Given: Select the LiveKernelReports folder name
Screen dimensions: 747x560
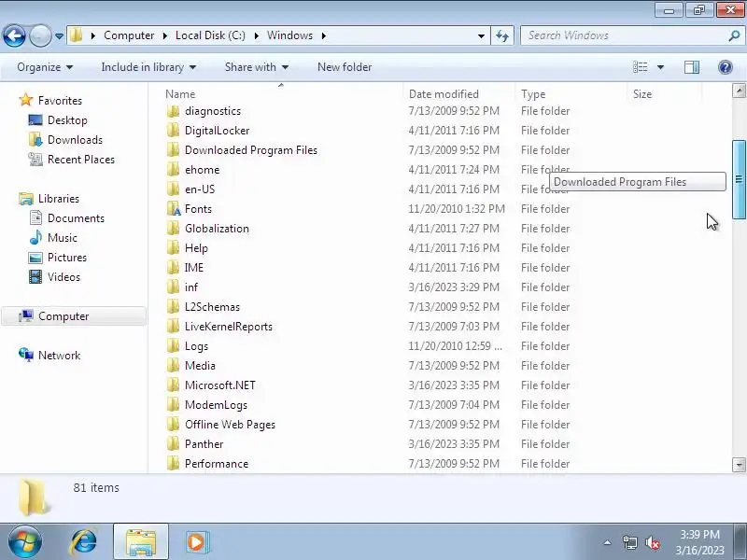Looking at the screenshot, I should pos(229,327).
